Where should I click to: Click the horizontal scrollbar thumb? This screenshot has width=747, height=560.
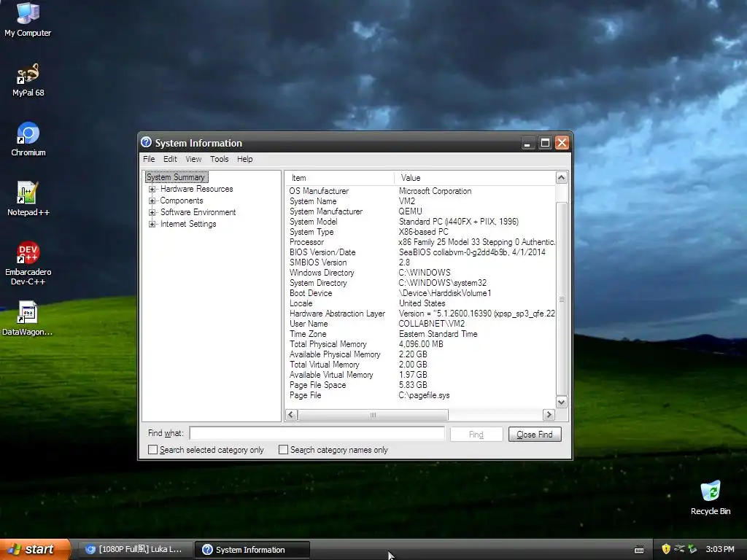pyautogui.click(x=373, y=415)
